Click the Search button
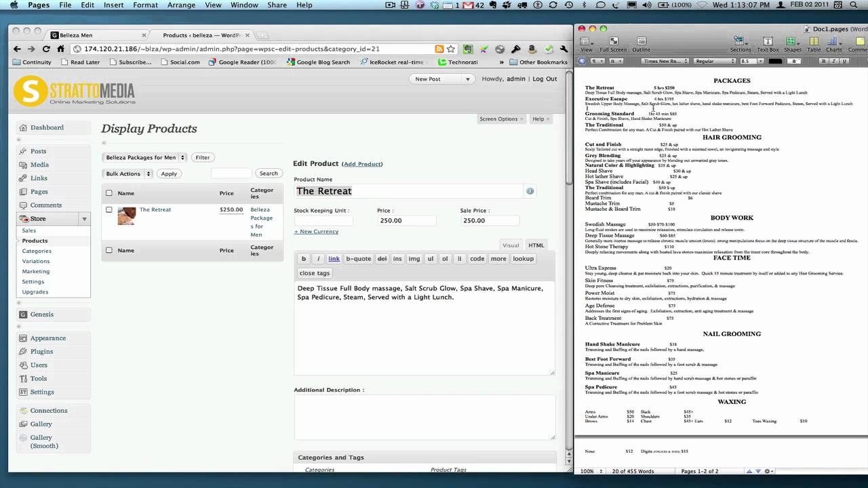The height and width of the screenshot is (488, 868). pyautogui.click(x=269, y=174)
